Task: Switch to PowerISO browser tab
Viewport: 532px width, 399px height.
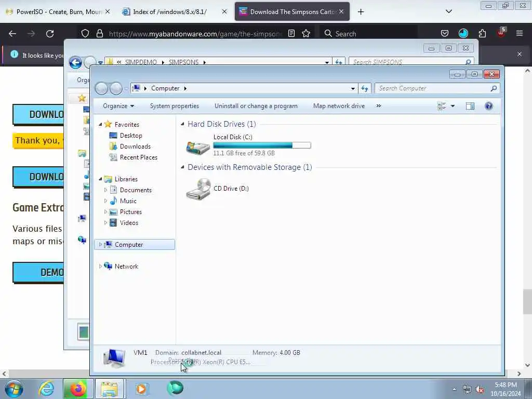Action: 58,12
